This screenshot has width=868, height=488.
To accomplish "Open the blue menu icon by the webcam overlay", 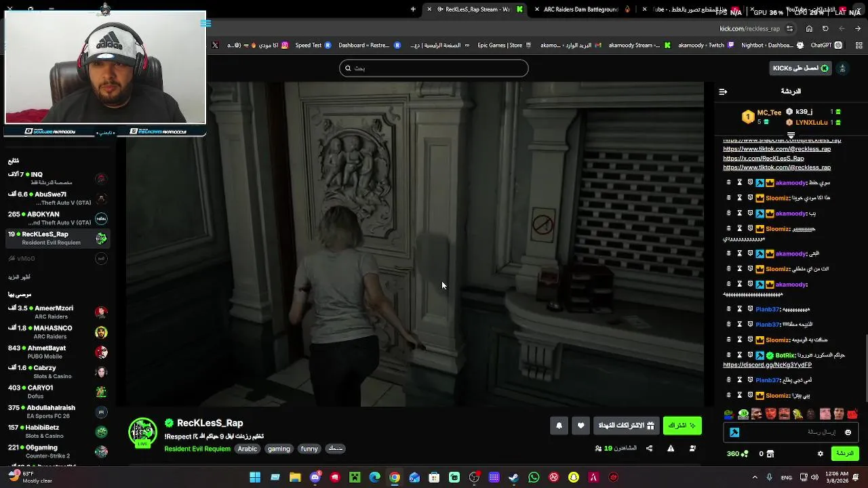I will click(x=206, y=24).
